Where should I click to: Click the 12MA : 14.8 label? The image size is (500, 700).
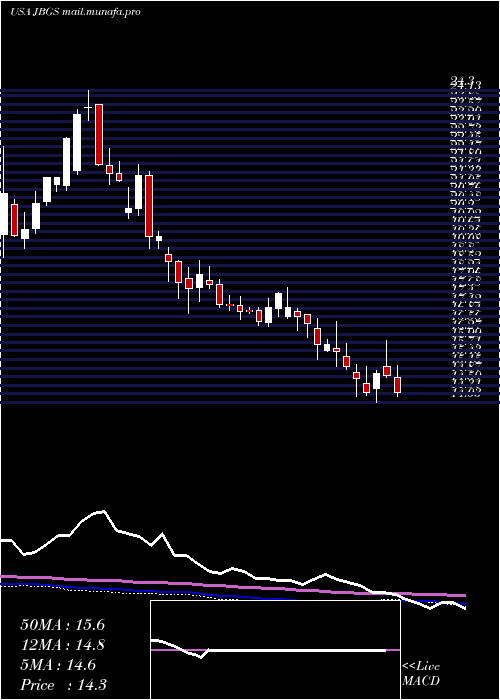click(x=63, y=645)
